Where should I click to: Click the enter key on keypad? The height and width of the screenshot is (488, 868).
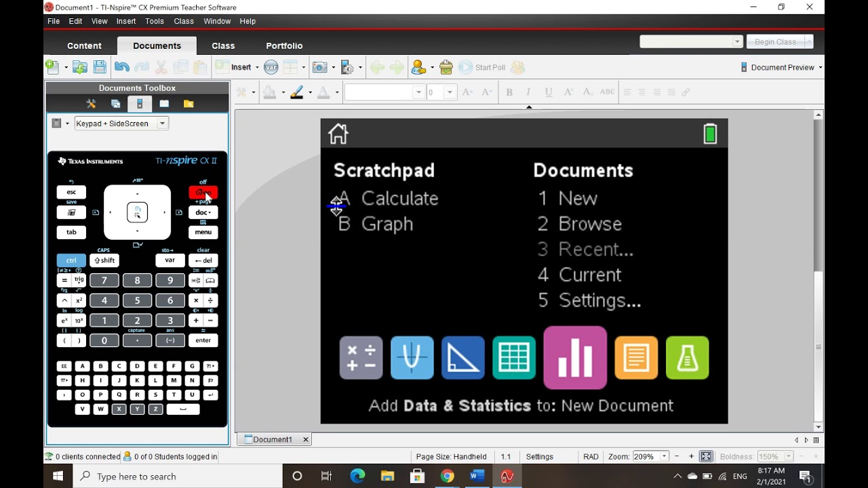click(x=203, y=340)
